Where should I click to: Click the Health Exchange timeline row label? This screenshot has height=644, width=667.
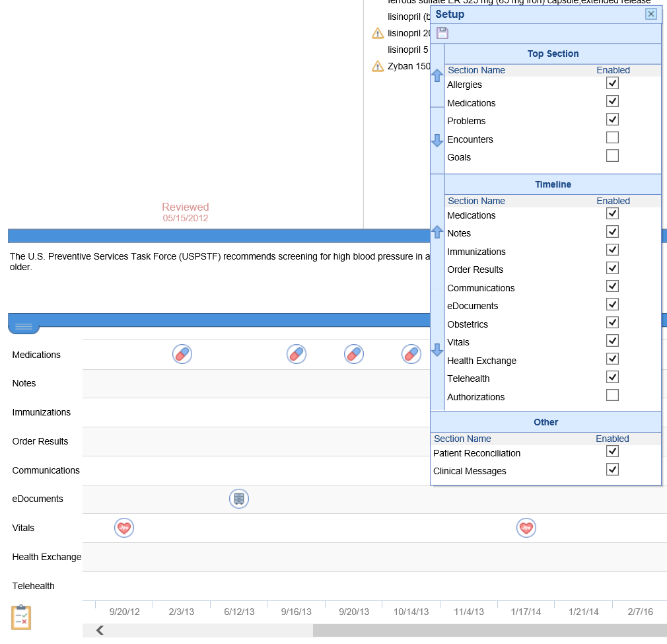click(47, 557)
